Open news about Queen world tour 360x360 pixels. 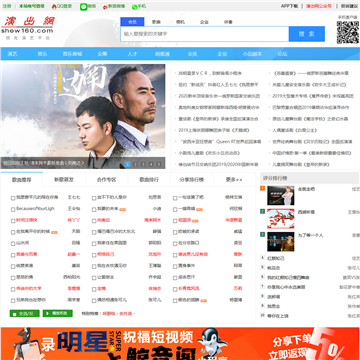[220, 142]
